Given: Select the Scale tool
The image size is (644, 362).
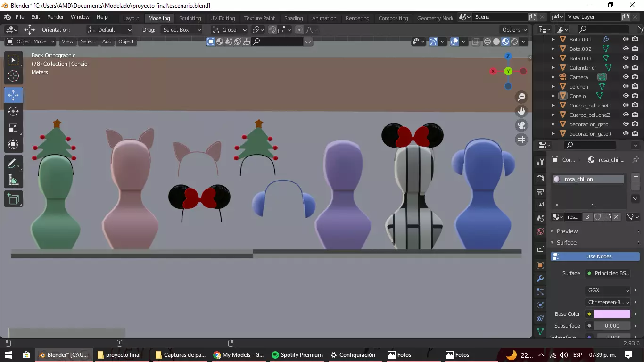Looking at the screenshot, I should click(x=13, y=128).
